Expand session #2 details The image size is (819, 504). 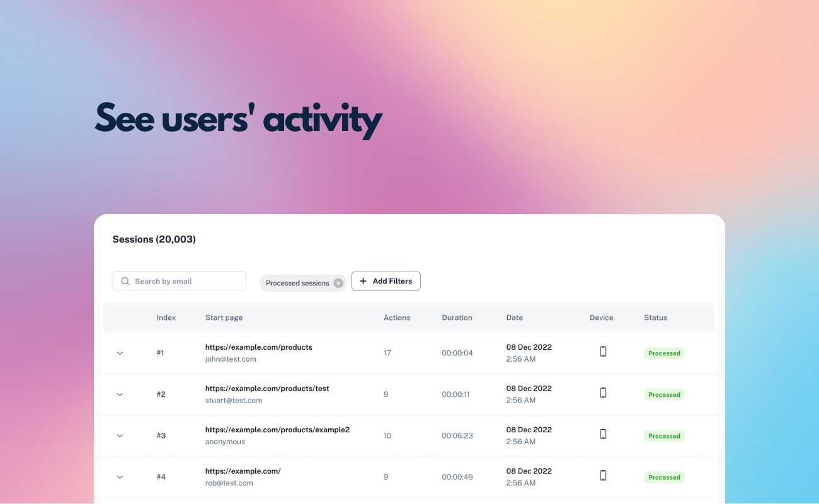click(120, 394)
